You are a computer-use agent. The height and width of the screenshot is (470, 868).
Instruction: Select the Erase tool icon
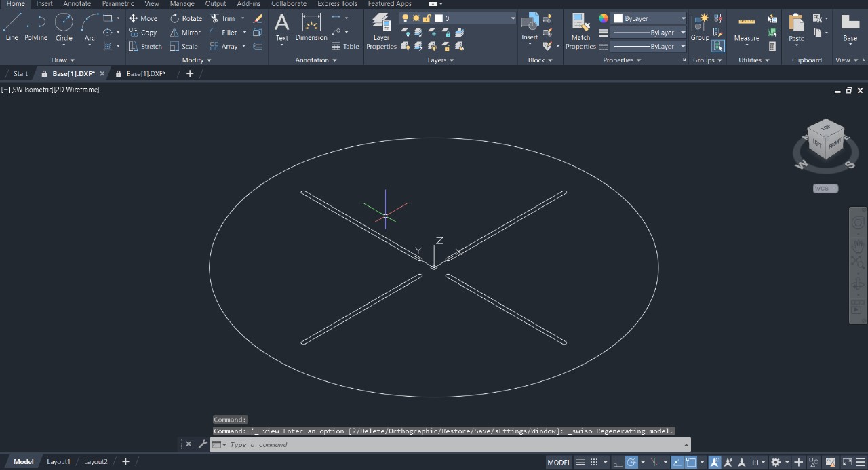click(258, 18)
